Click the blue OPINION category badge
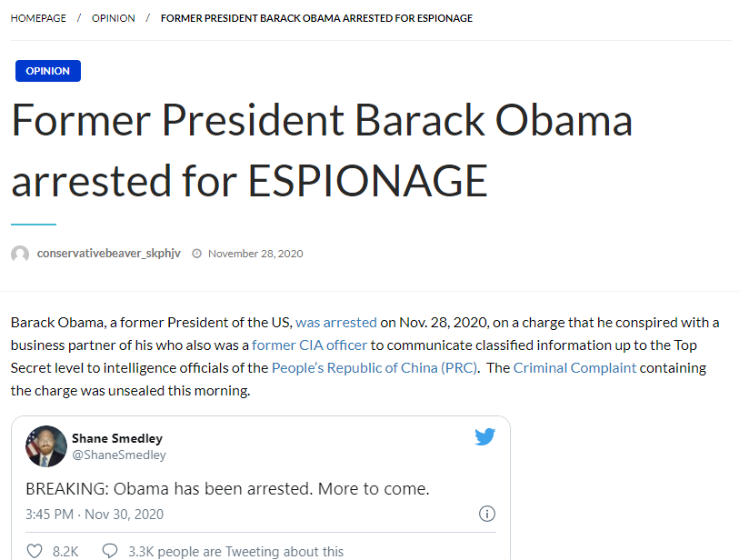This screenshot has height=560, width=739. click(48, 71)
